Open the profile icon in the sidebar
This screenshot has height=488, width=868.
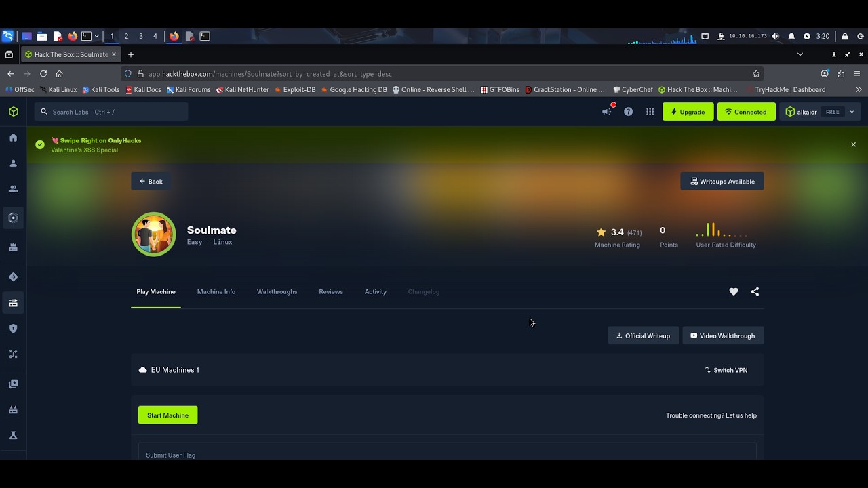pos(13,163)
